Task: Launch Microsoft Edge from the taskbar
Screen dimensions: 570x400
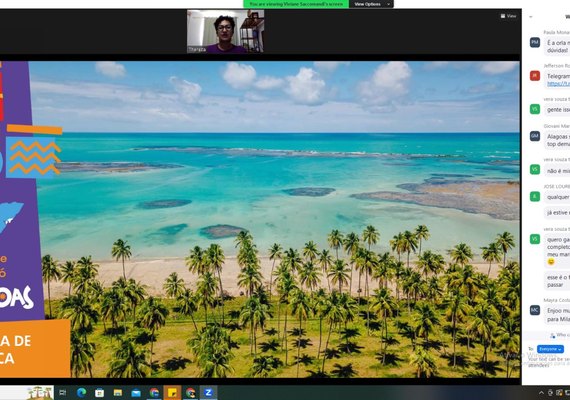Action: pos(81,393)
